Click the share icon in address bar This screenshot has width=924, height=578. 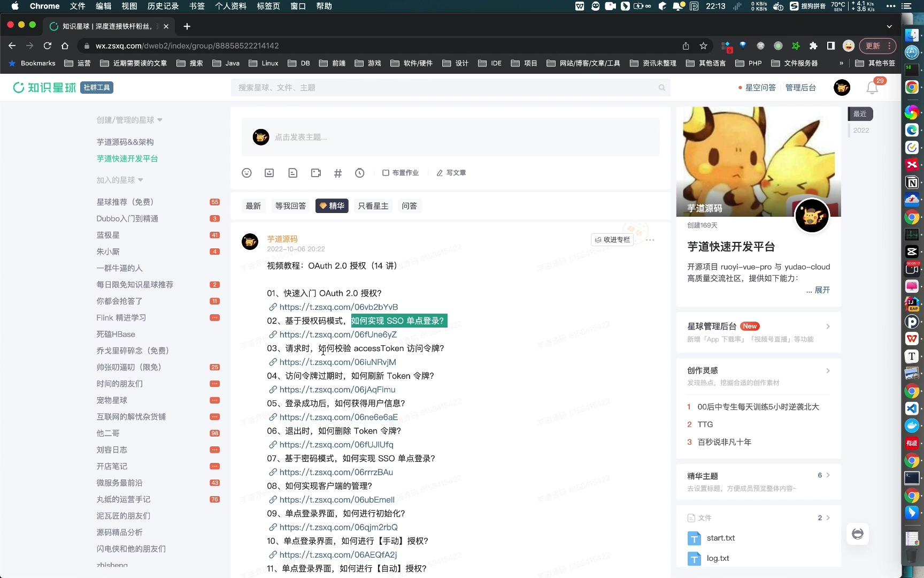click(x=686, y=46)
